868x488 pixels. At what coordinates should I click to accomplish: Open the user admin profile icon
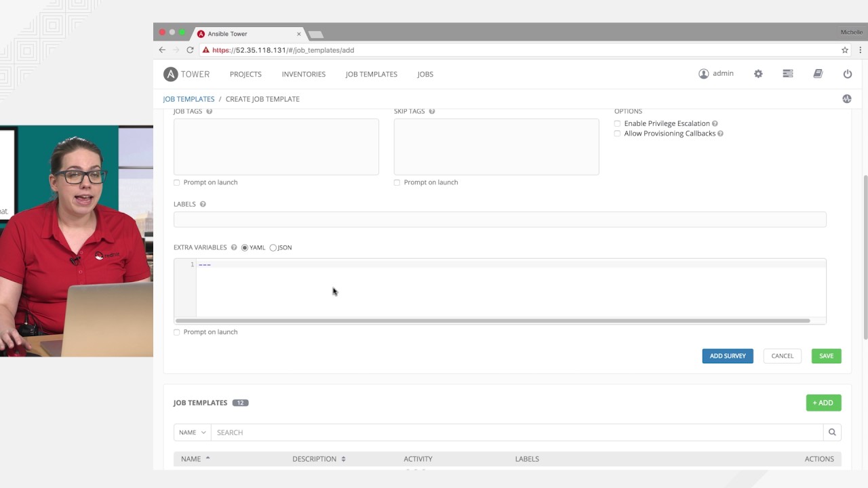[703, 74]
